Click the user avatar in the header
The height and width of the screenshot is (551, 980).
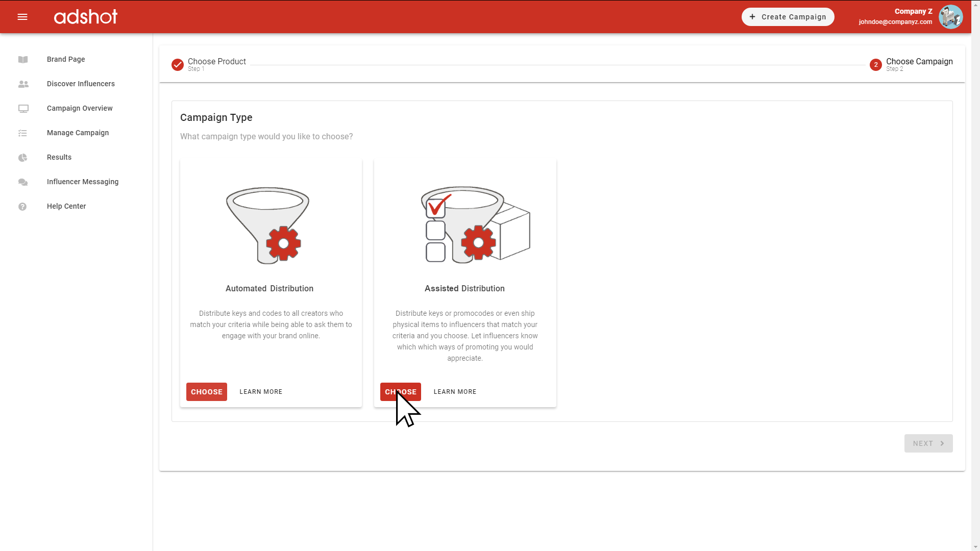[950, 17]
